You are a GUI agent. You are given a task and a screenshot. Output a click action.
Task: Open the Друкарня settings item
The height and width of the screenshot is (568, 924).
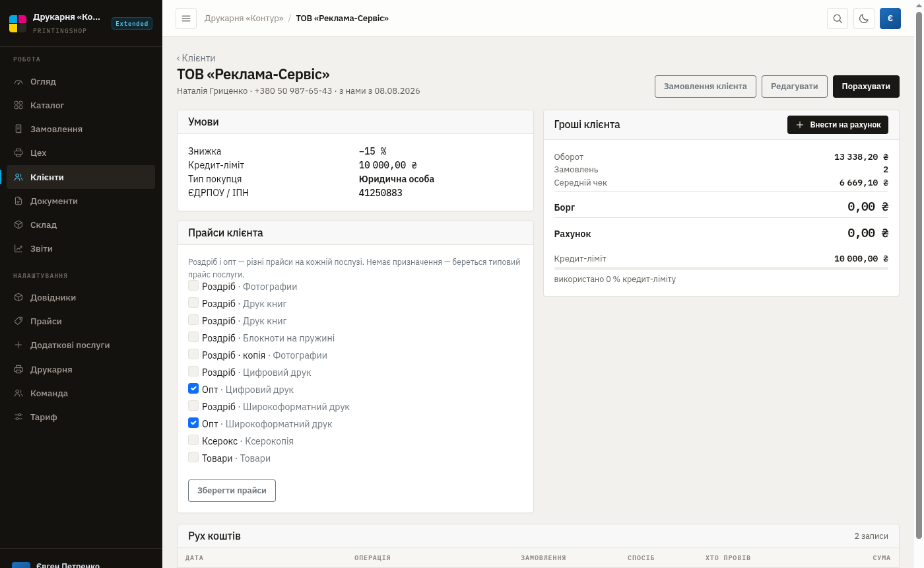[81, 369]
